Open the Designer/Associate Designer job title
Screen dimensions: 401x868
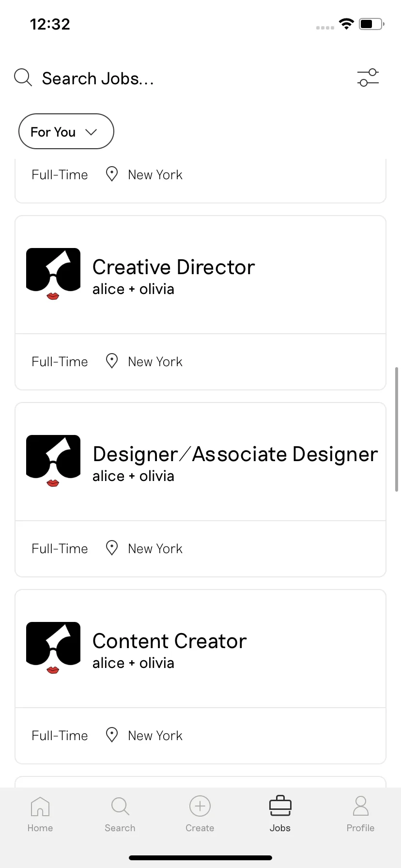click(235, 454)
